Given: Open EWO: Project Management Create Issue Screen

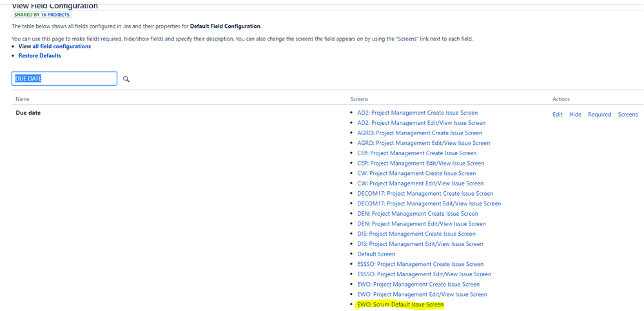Looking at the screenshot, I should pyautogui.click(x=418, y=284).
